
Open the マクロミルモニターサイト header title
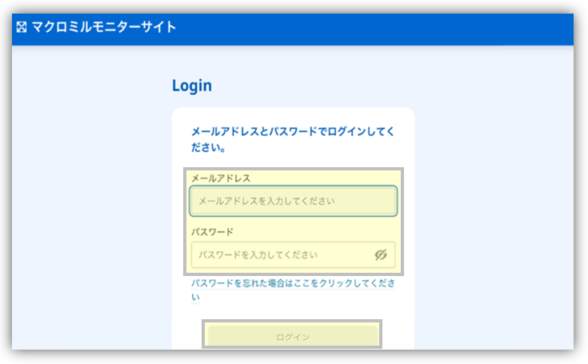tap(104, 27)
